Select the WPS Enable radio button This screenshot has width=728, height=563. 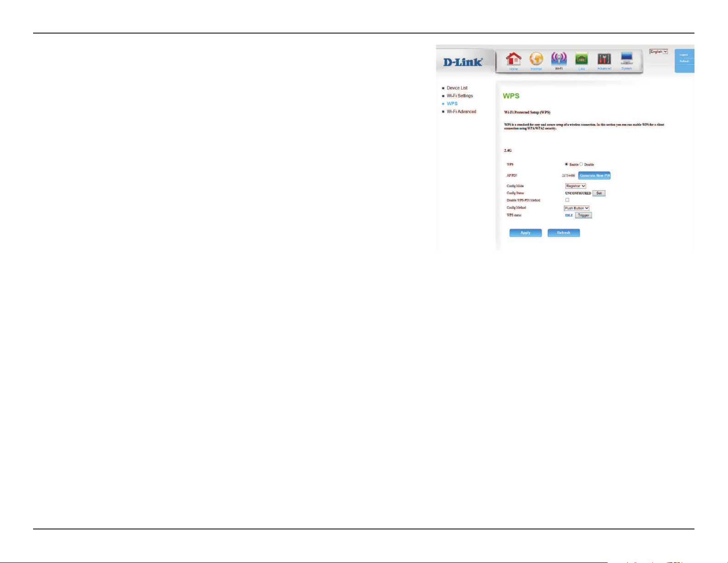[566, 164]
